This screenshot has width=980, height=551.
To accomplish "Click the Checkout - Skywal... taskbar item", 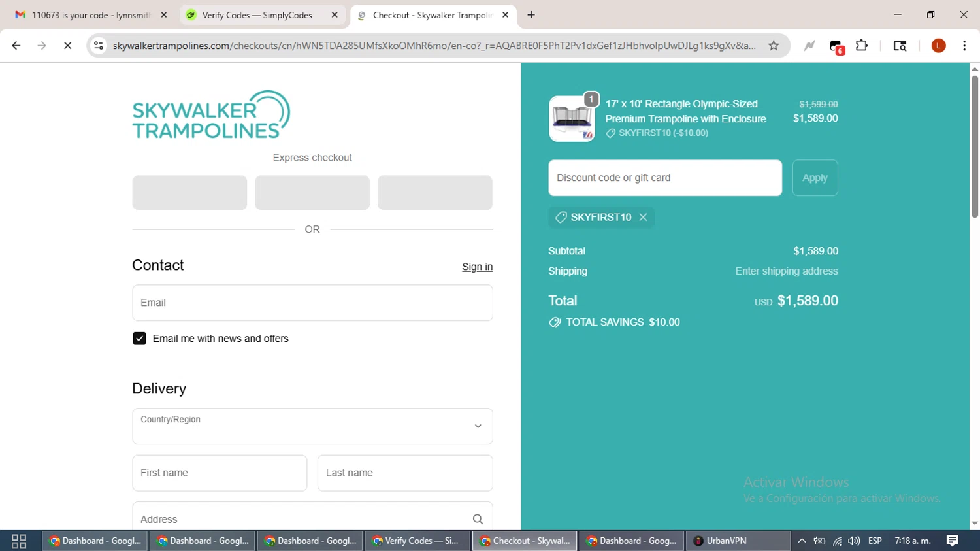I will point(525,541).
